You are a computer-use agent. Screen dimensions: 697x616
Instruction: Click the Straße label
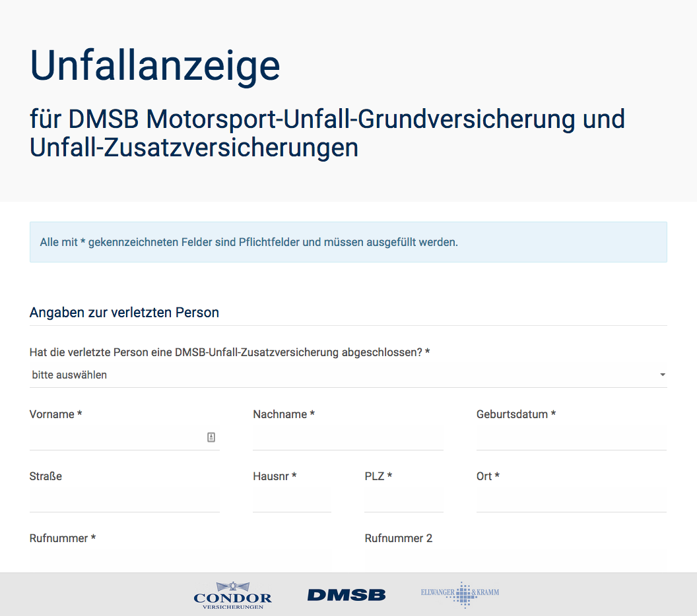[x=46, y=476]
